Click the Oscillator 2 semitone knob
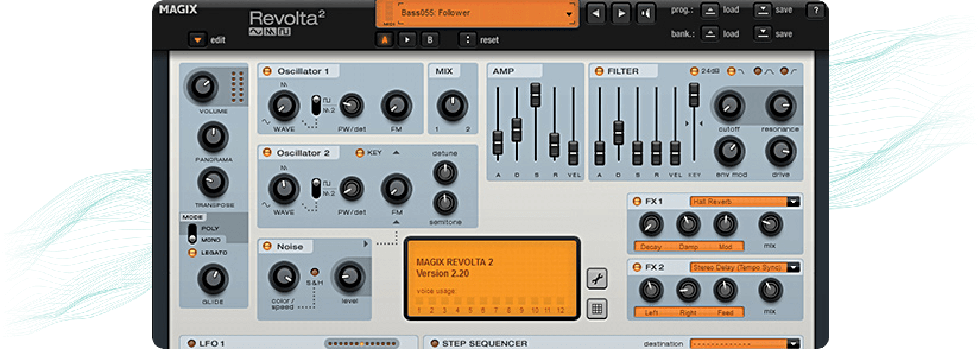The width and height of the screenshot is (980, 349). (x=445, y=204)
